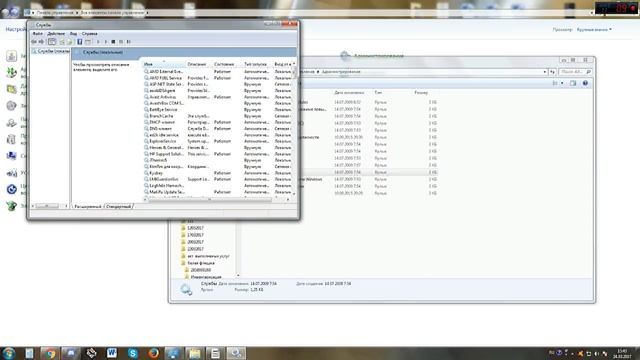Select the 20032017 folder in Explorer tree

coord(196,242)
